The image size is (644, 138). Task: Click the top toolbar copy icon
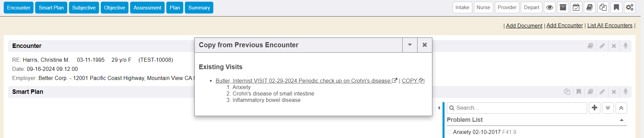[603, 7]
